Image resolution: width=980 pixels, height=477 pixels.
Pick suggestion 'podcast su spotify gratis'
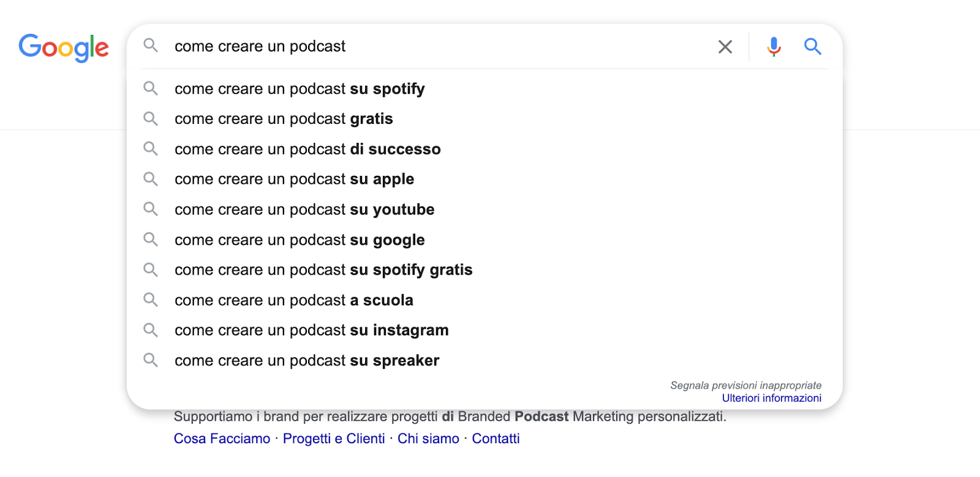pyautogui.click(x=484, y=270)
